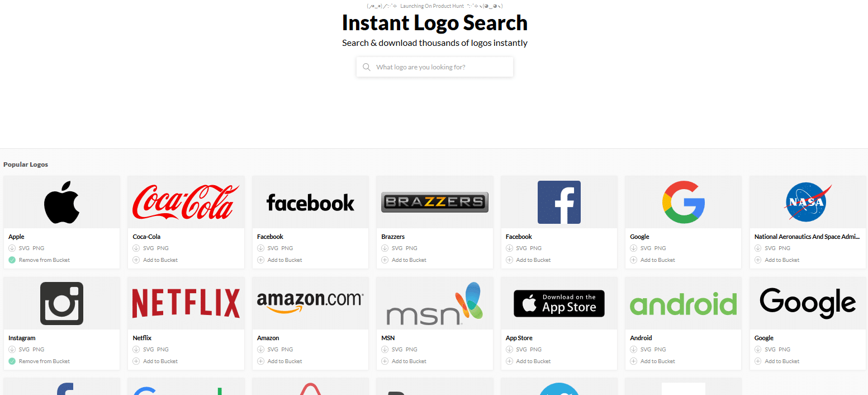The width and height of the screenshot is (868, 395).
Task: Toggle Instagram's Remove from Bucket checkmark
Action: (12, 361)
